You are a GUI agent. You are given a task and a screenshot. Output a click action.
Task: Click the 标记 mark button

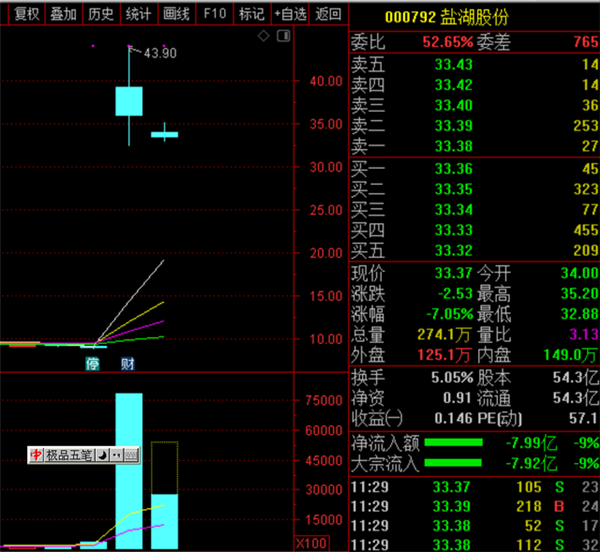(252, 14)
